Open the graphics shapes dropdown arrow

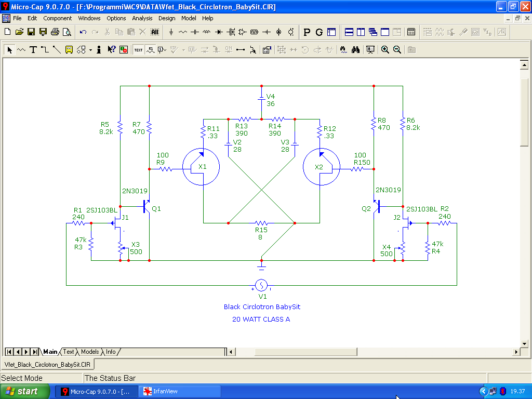90,50
